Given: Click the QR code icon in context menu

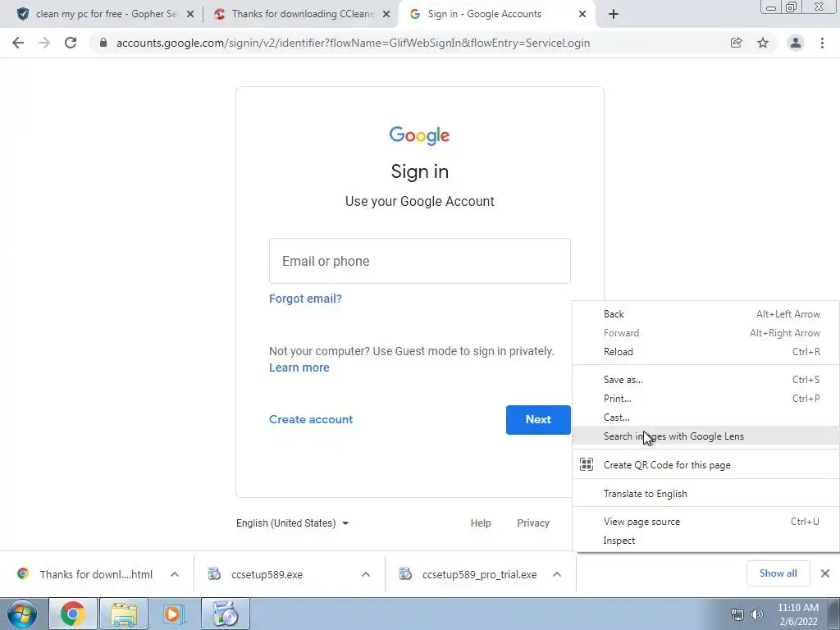Looking at the screenshot, I should 587,464.
